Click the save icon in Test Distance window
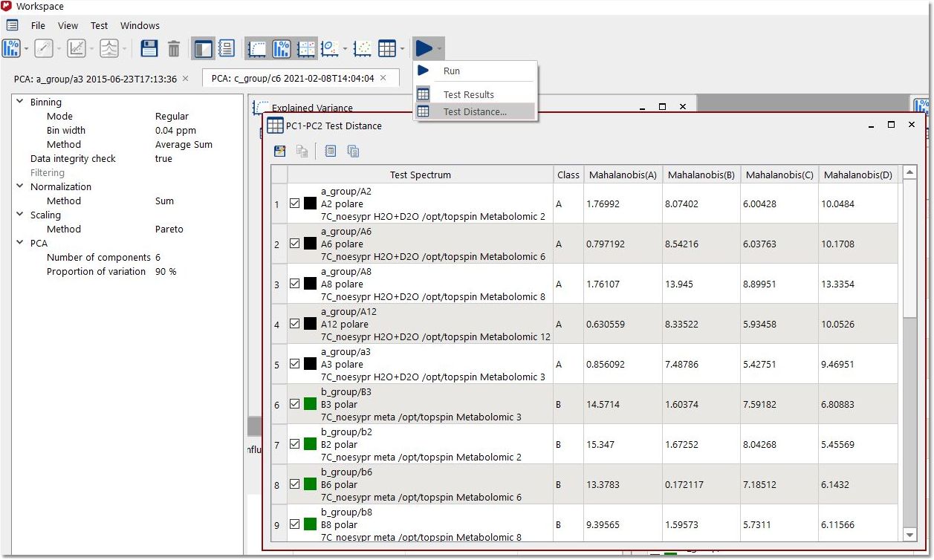The width and height of the screenshot is (934, 560). coord(280,151)
